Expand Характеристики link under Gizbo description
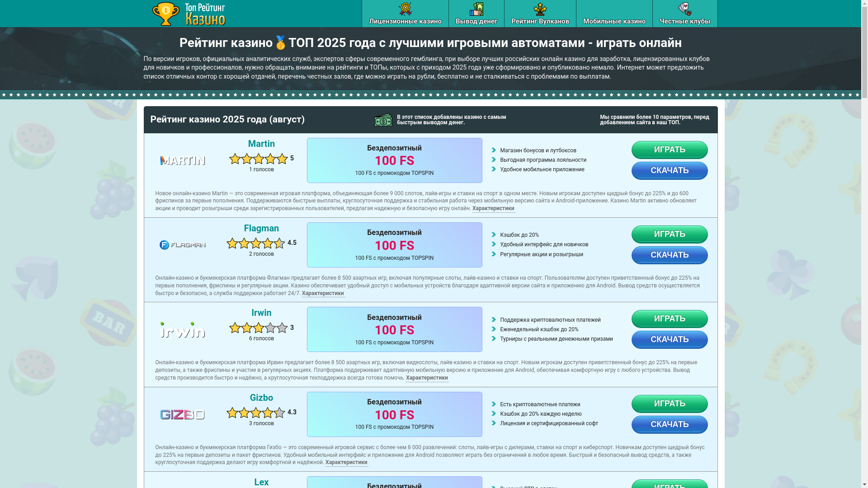The height and width of the screenshot is (488, 868). pyautogui.click(x=346, y=463)
